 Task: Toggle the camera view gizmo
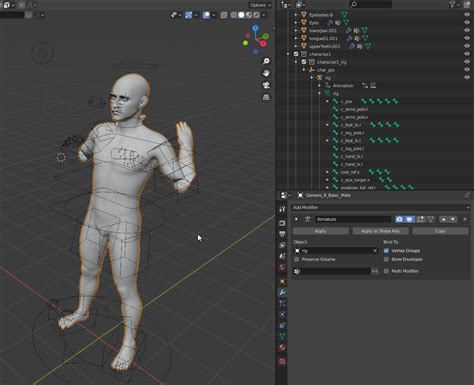click(266, 85)
